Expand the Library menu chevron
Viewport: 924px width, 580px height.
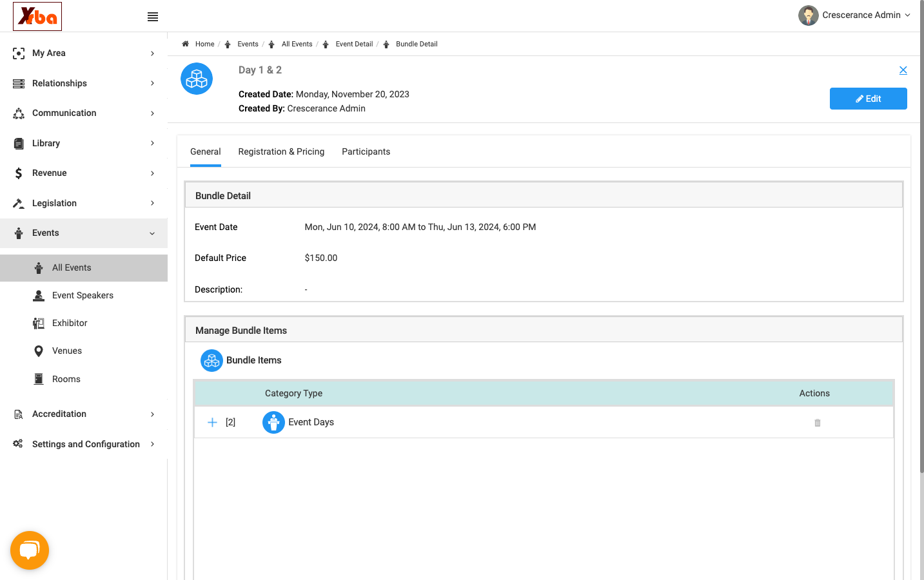tap(152, 143)
